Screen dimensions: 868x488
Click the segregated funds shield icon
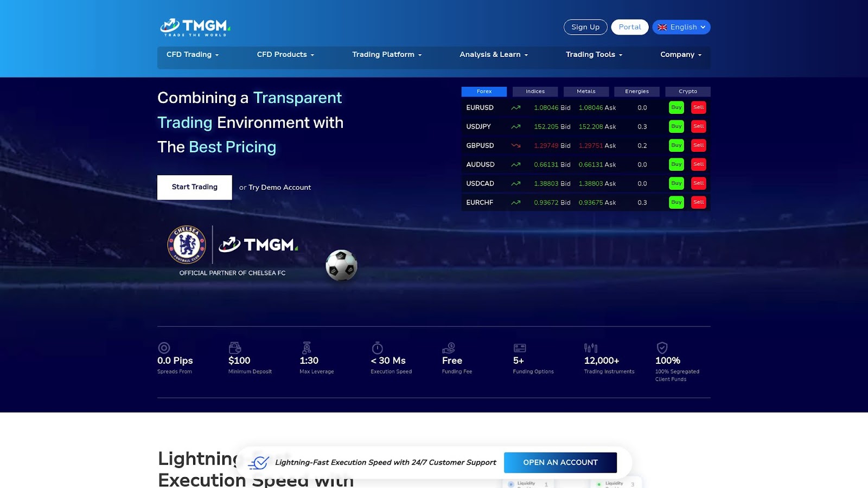pos(662,348)
